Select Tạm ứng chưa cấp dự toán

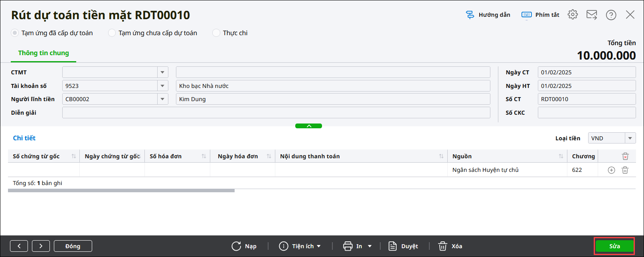(x=153, y=33)
